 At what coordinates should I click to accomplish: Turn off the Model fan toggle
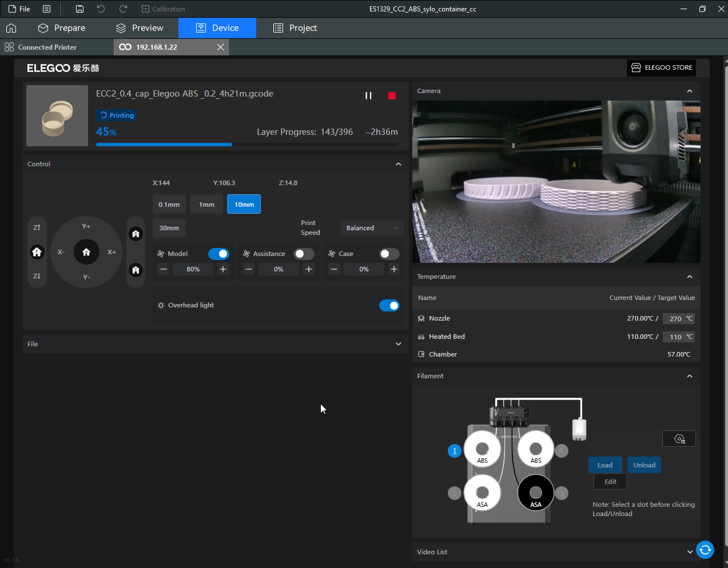tap(218, 254)
